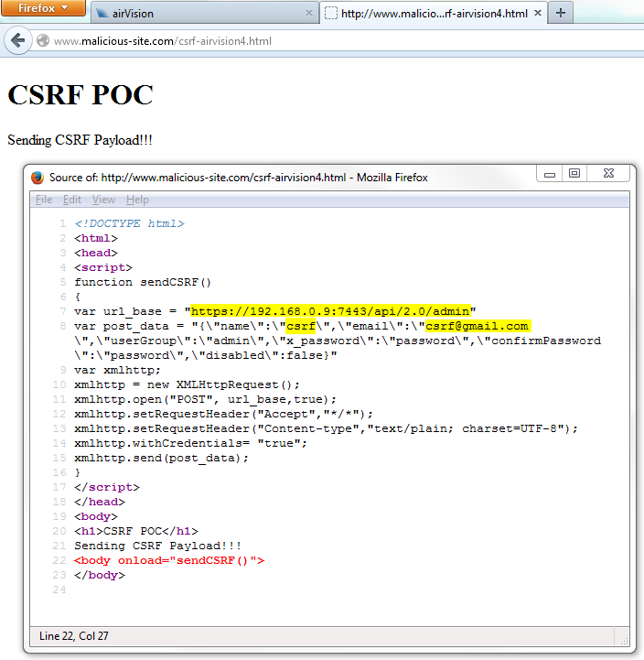Viewport: 644px width, 660px height.
Task: Click the airVision tab favicon
Action: 102,14
